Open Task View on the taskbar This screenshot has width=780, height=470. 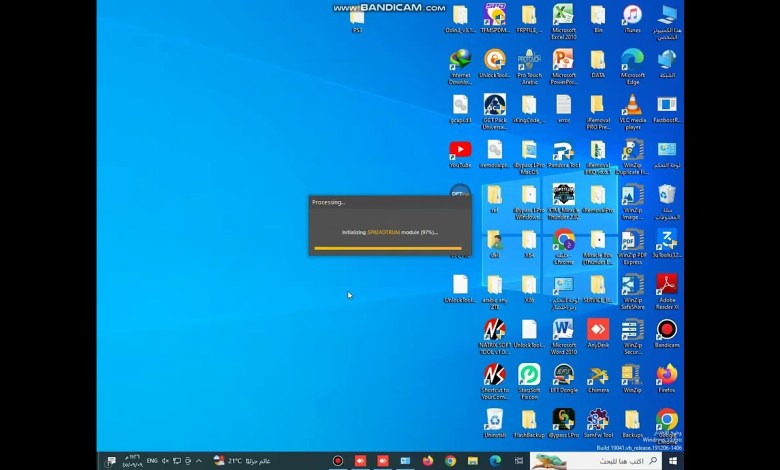[518, 461]
